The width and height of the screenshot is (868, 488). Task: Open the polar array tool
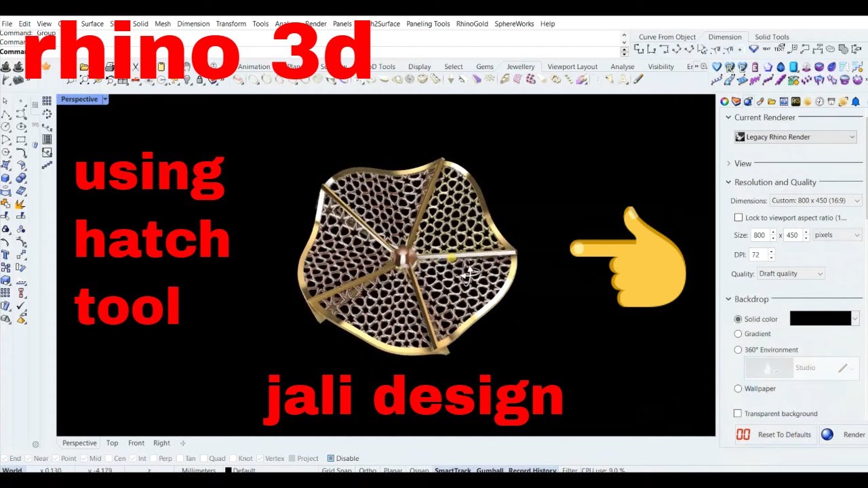tap(47, 113)
